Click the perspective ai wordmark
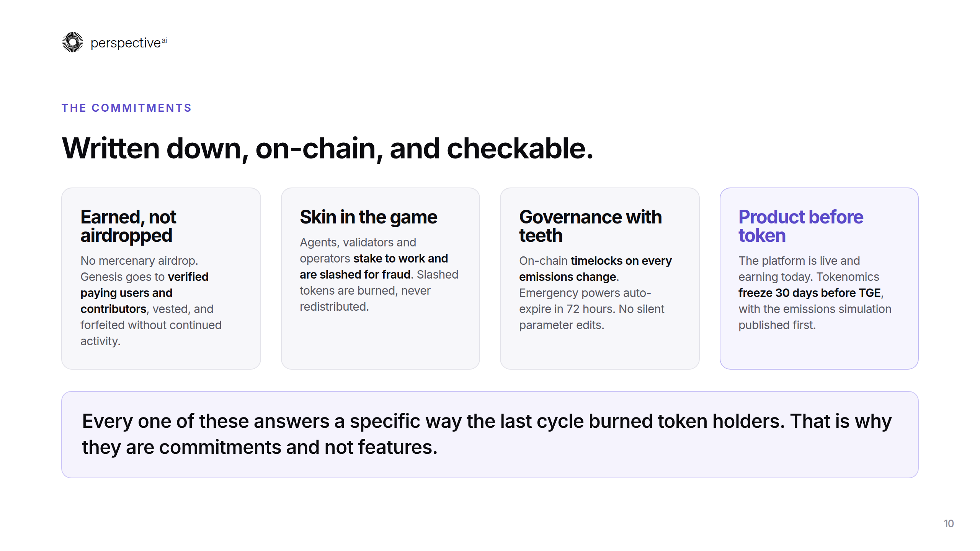 click(x=129, y=43)
